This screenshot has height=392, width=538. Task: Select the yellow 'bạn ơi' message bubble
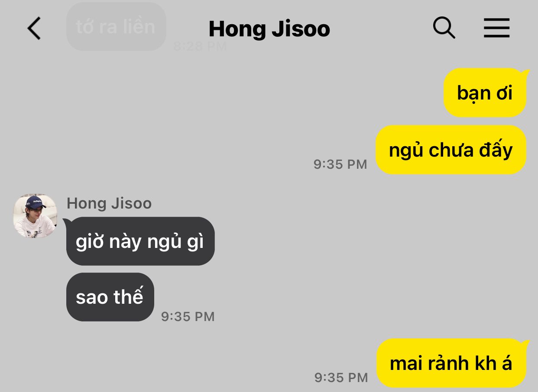pyautogui.click(x=485, y=93)
